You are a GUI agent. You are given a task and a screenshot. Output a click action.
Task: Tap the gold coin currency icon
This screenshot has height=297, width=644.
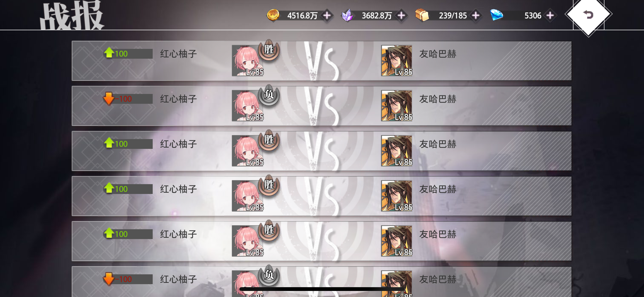click(273, 15)
